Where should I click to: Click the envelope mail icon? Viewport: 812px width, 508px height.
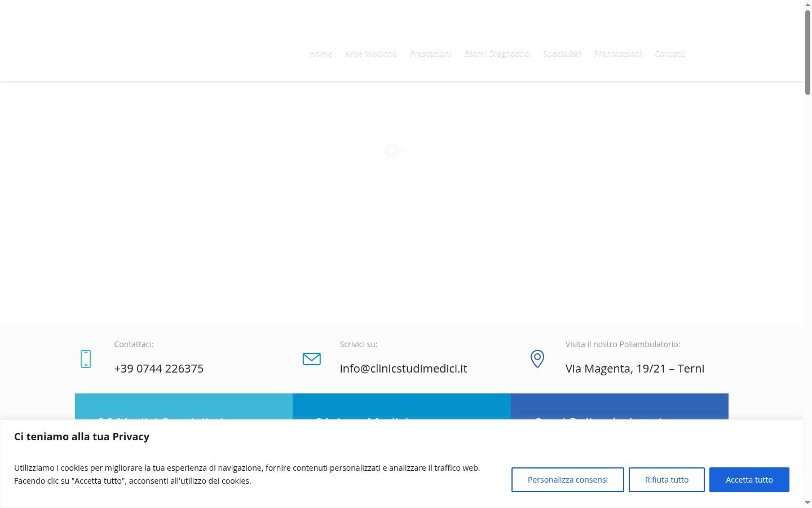coord(312,359)
